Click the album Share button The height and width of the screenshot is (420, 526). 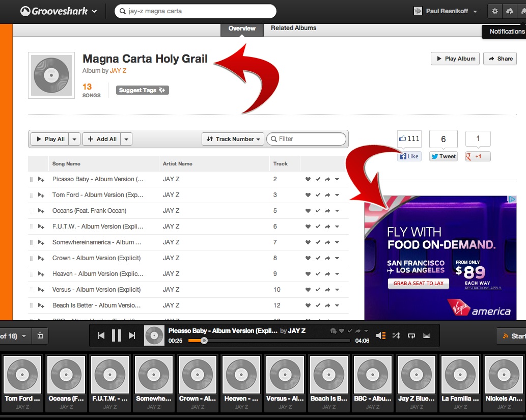tap(500, 59)
